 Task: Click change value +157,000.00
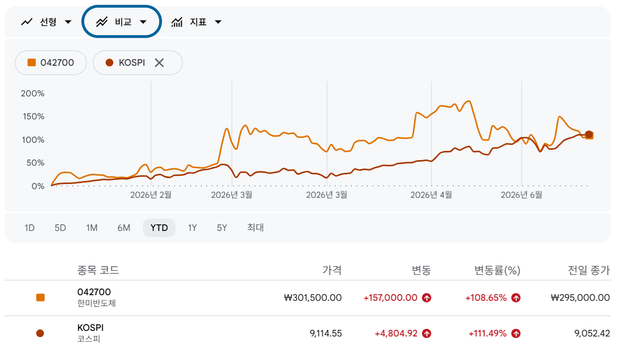[x=390, y=298]
